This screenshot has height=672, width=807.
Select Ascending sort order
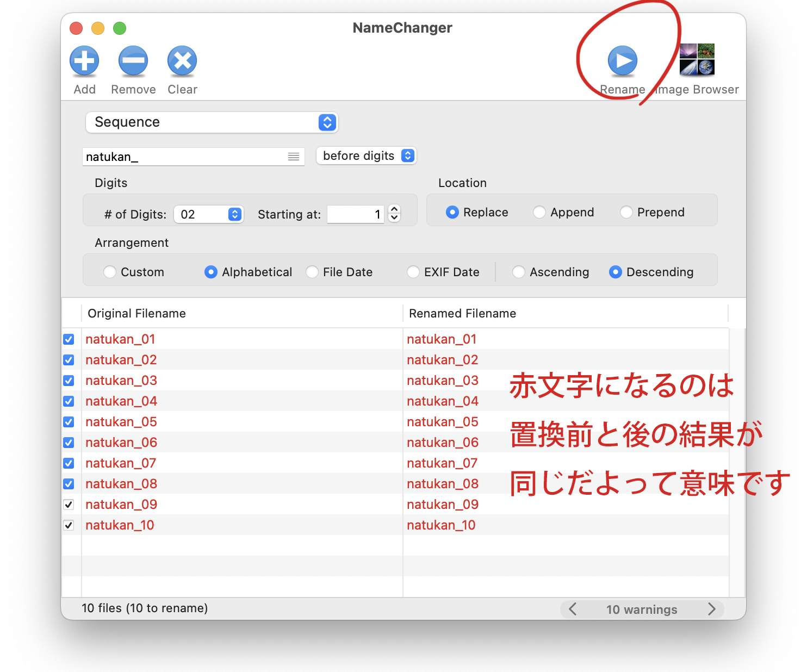point(518,272)
